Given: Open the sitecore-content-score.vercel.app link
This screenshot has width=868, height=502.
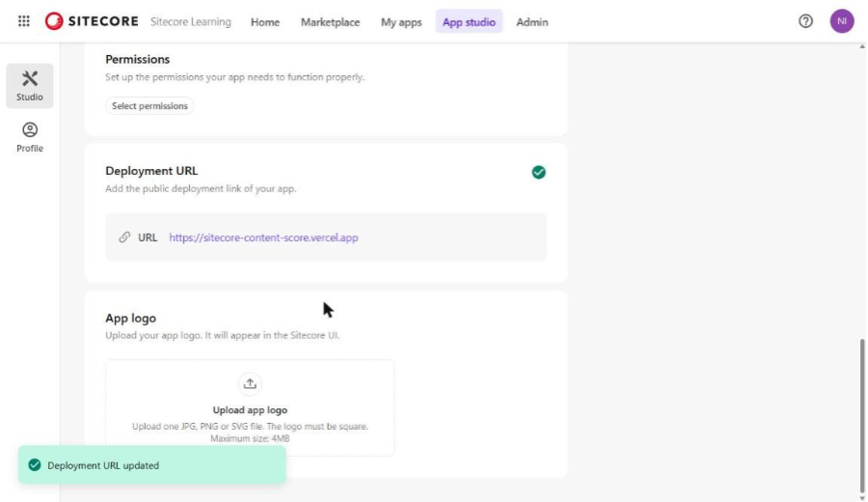Looking at the screenshot, I should coord(263,237).
